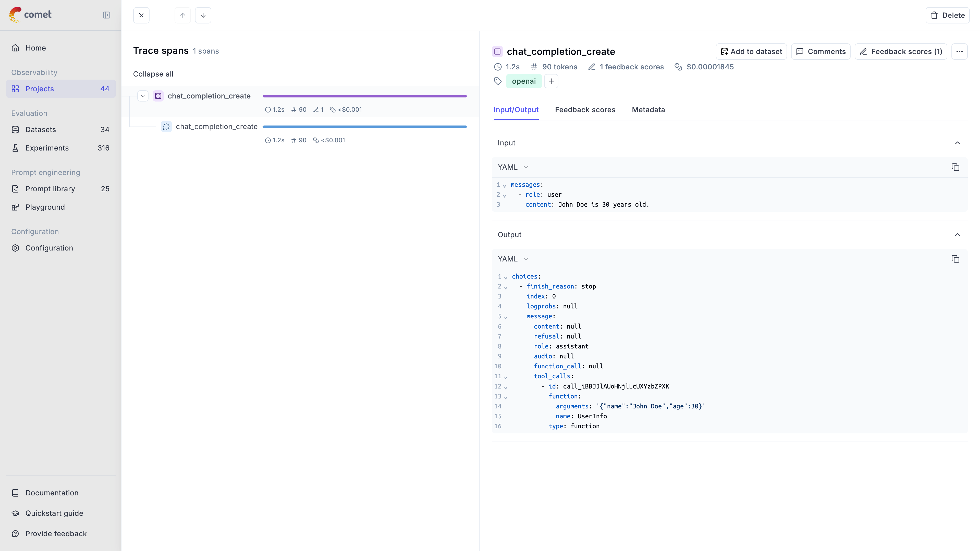
Task: Add a new tag with the plus button
Action: pos(551,81)
